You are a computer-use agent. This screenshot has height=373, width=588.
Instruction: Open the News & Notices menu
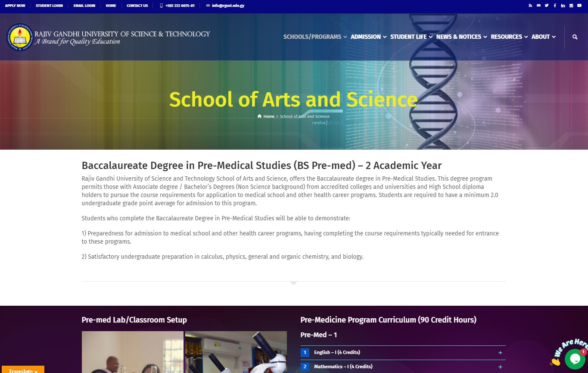tap(461, 37)
